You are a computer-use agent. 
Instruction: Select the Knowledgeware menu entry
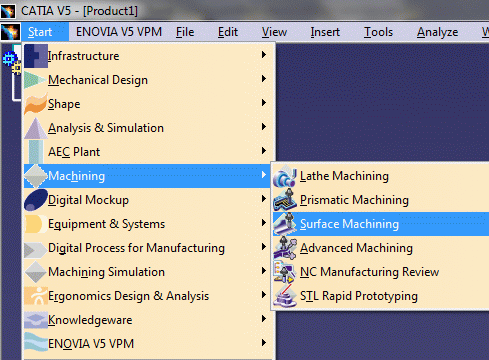click(x=149, y=320)
